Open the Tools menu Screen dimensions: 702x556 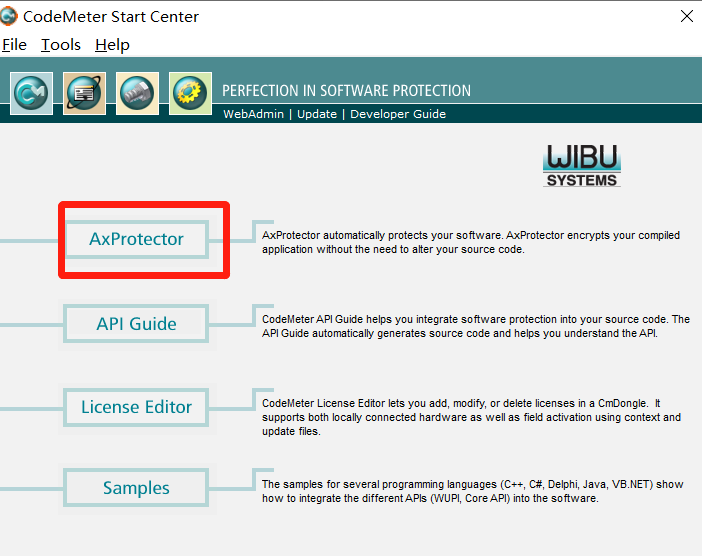click(x=61, y=45)
